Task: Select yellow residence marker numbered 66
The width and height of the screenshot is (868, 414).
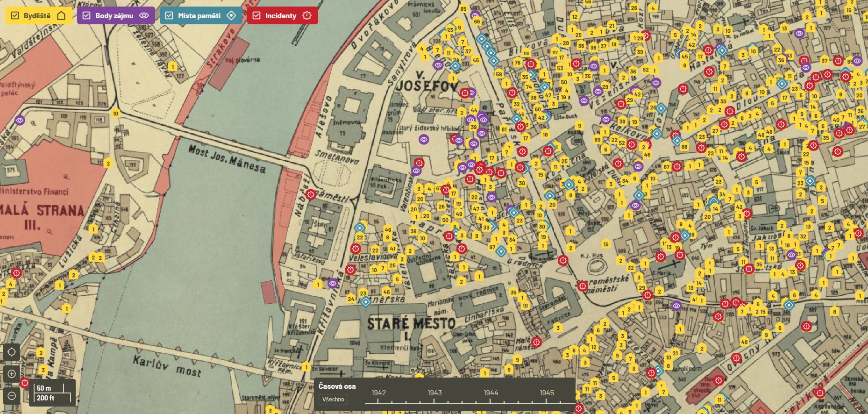Action: 477,21
